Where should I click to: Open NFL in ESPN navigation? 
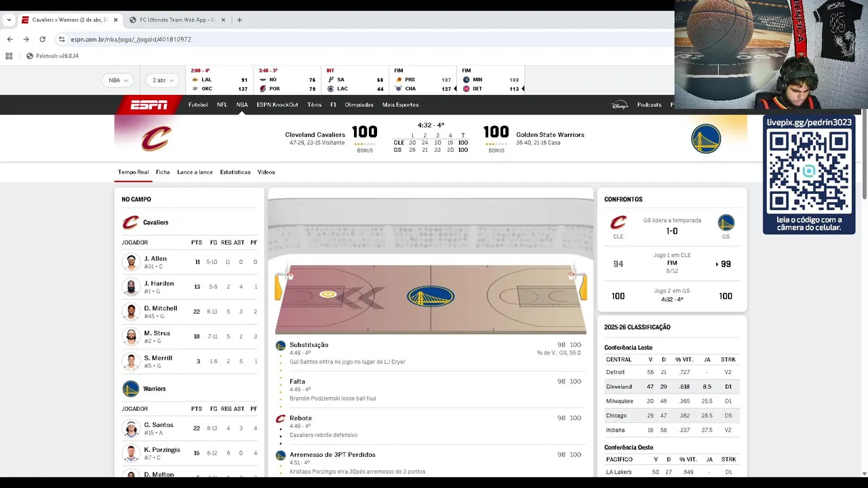pos(222,105)
